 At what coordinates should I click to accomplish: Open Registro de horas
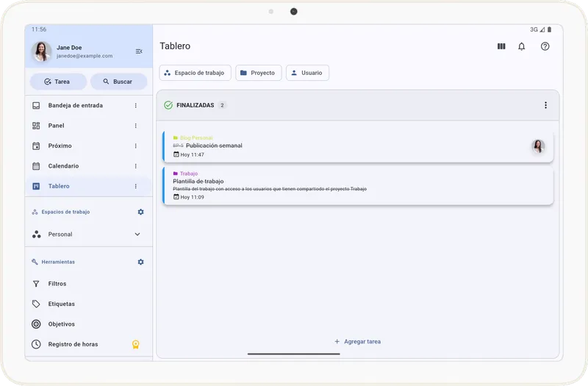[x=88, y=344]
